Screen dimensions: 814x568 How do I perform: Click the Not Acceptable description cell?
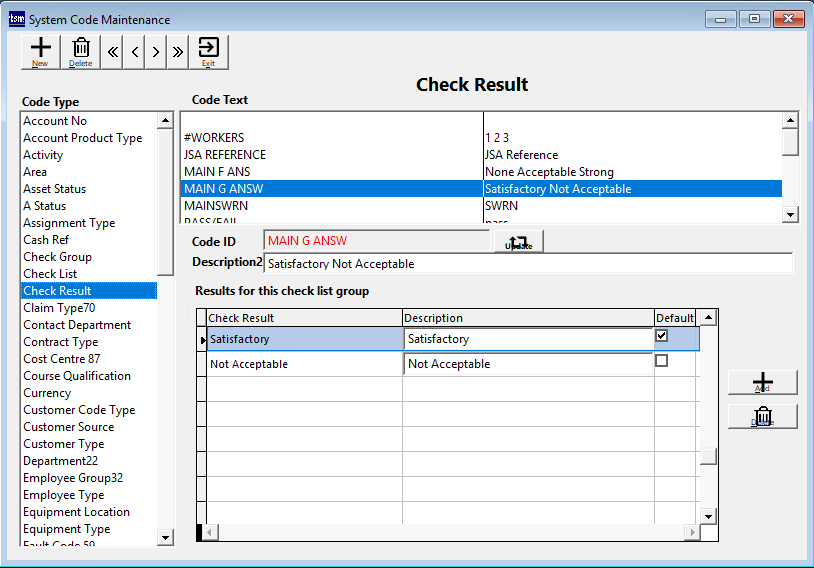click(528, 365)
